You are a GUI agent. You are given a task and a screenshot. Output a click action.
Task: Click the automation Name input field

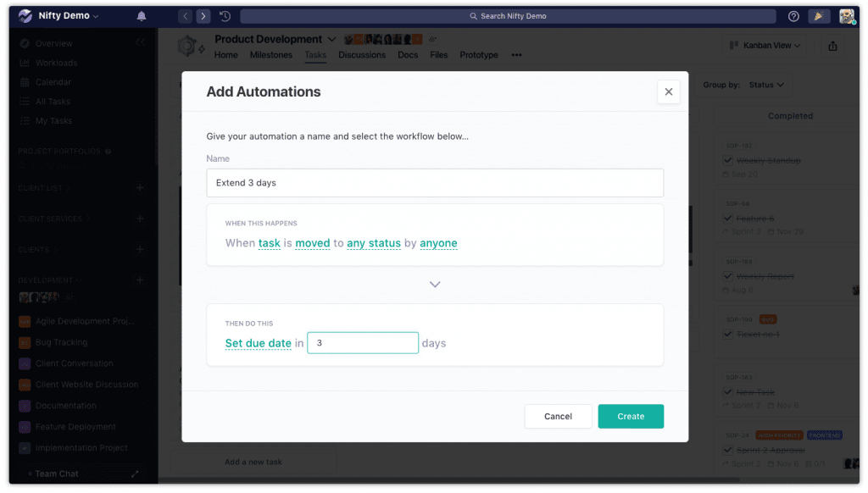tap(435, 183)
